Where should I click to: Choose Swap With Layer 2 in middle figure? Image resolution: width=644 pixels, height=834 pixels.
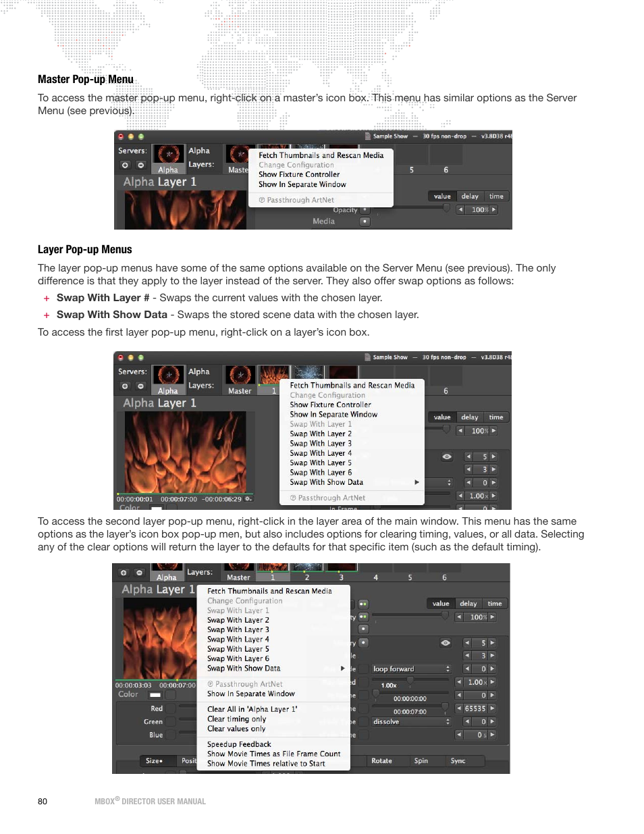321,434
